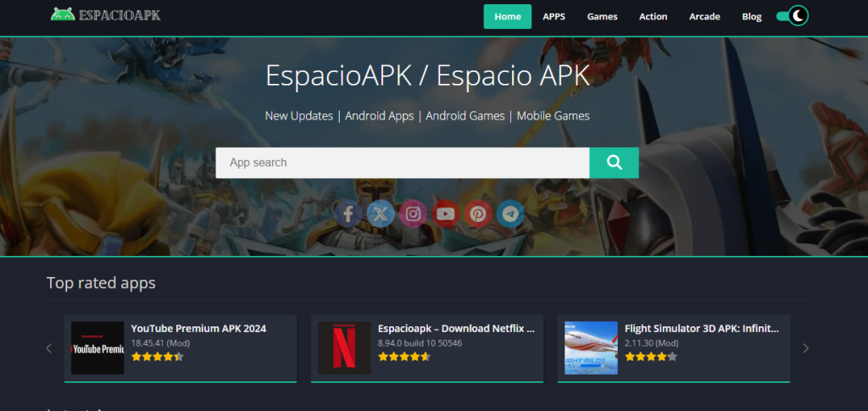Click version text 2.11.30 (Mod)
The height and width of the screenshot is (411, 868).
[652, 343]
